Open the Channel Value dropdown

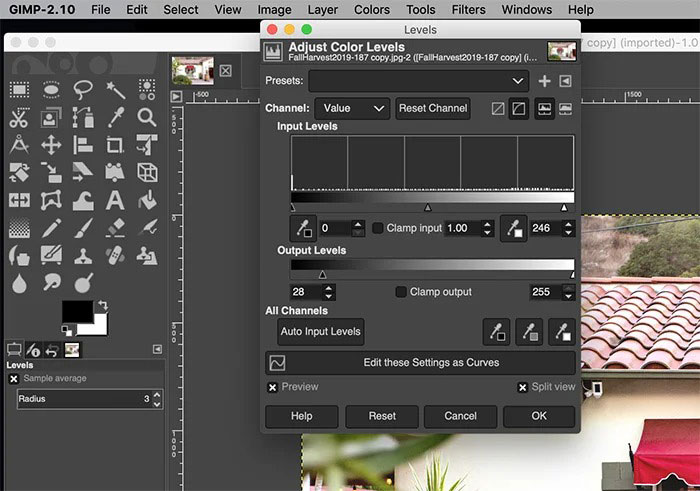coord(351,108)
